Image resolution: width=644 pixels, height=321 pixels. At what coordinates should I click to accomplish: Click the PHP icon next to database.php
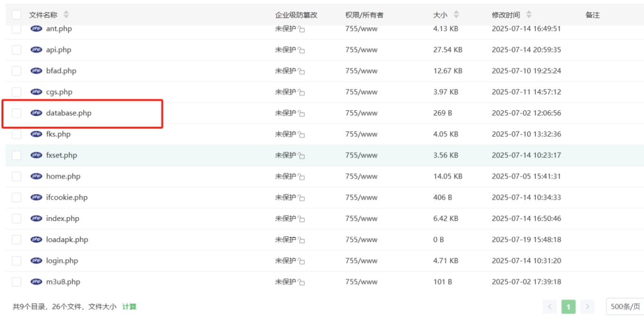pyautogui.click(x=36, y=113)
